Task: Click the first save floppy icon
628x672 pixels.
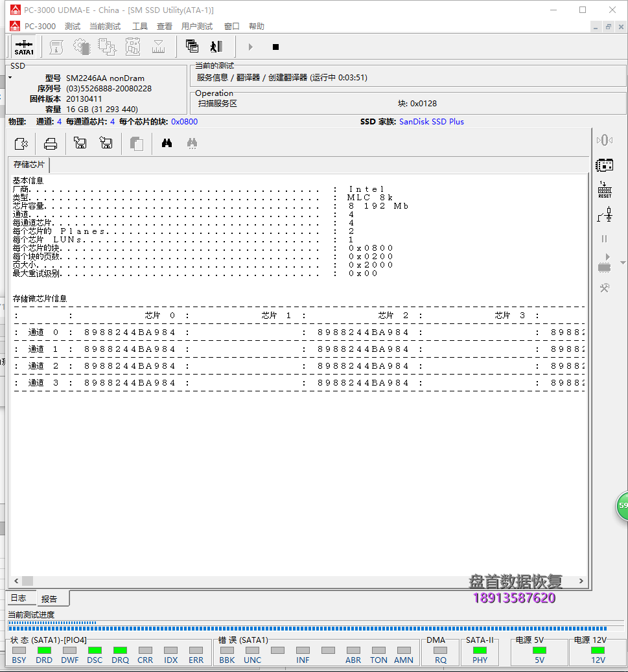Action: tap(80, 143)
